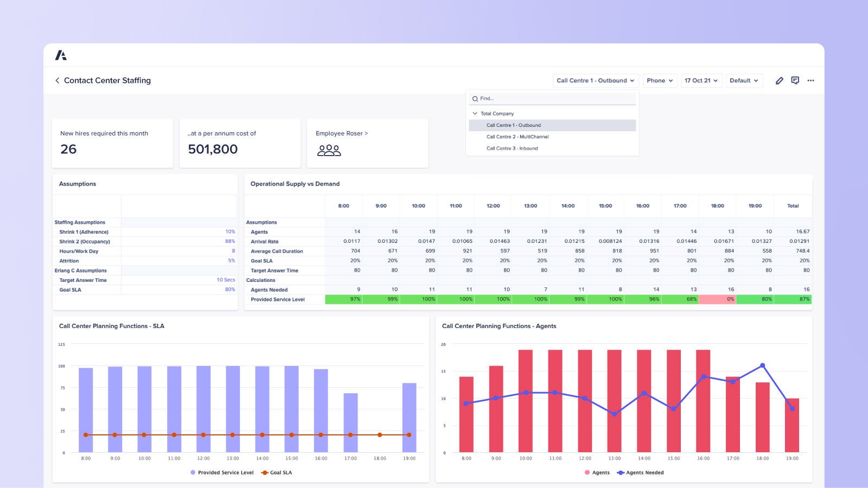Click the edit pencil icon in the toolbar
Viewport: 868px width, 488px height.
(780, 80)
